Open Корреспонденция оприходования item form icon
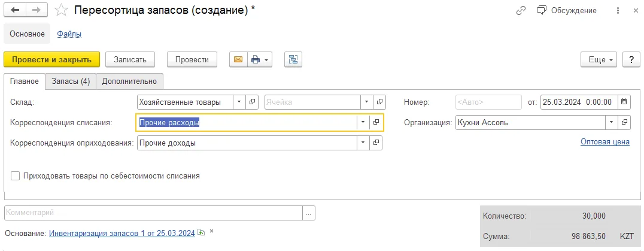This screenshot has height=251, width=644. click(x=376, y=143)
